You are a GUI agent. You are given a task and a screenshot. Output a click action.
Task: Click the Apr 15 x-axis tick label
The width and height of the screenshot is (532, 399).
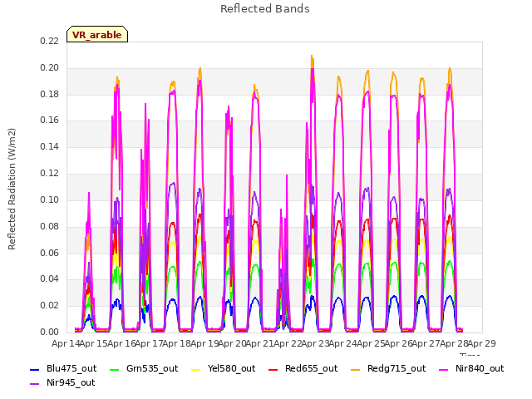coord(94,343)
